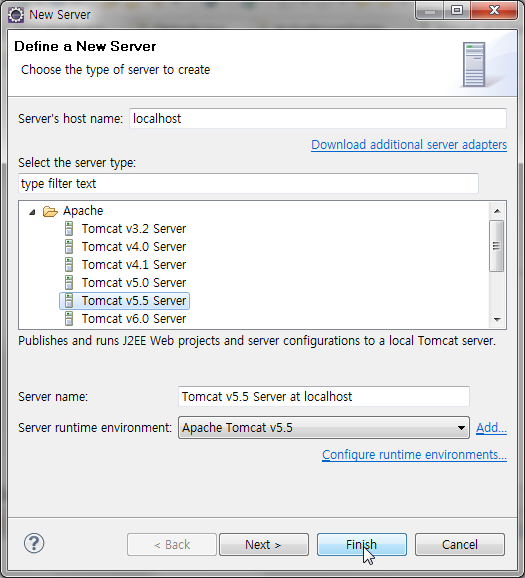525x578 pixels.
Task: Select Tomcat v6.0 Server
Action: coord(134,319)
